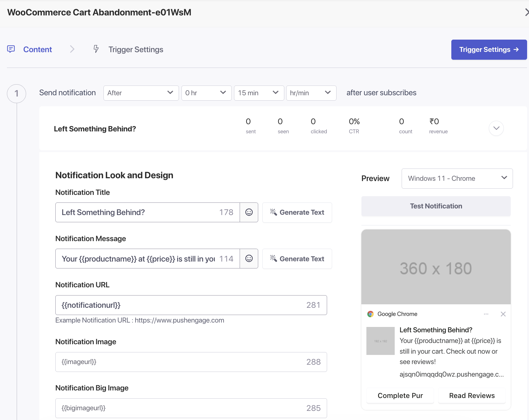
Task: Click the chevron arrow at top right of header
Action: coord(526,12)
